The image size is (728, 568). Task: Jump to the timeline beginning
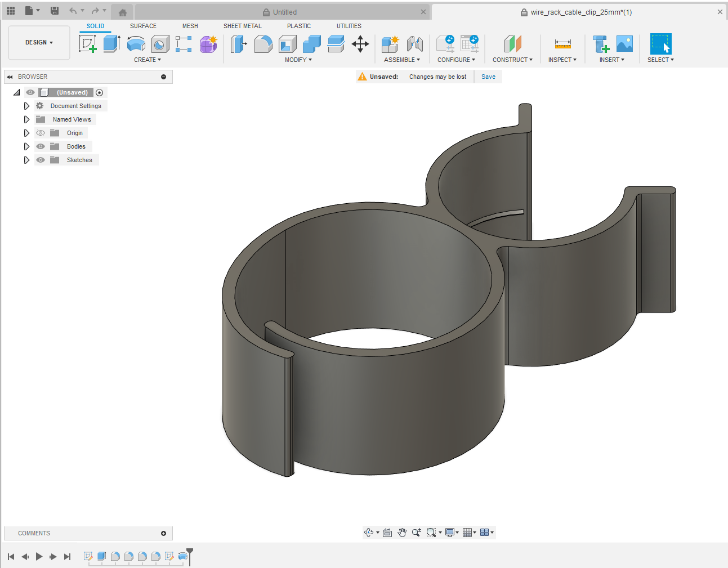tap(11, 557)
